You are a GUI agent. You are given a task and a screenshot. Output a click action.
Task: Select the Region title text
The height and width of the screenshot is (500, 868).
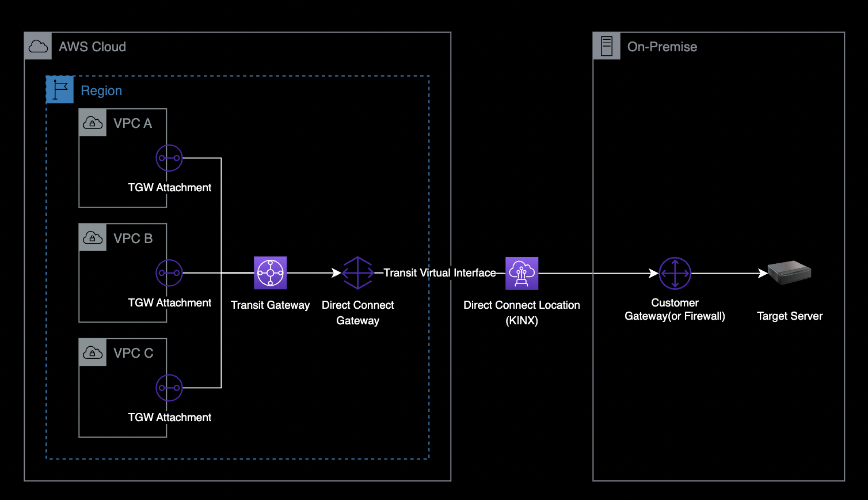[101, 91]
